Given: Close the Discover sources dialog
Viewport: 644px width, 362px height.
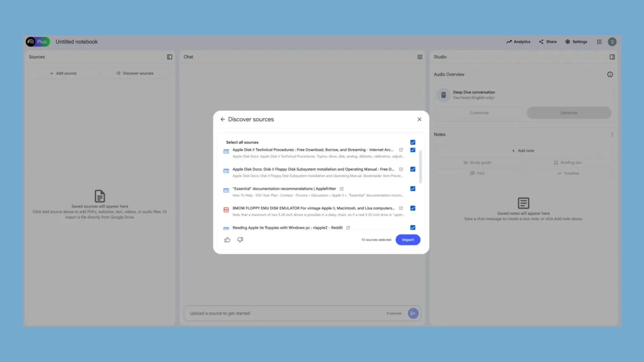Looking at the screenshot, I should point(419,119).
